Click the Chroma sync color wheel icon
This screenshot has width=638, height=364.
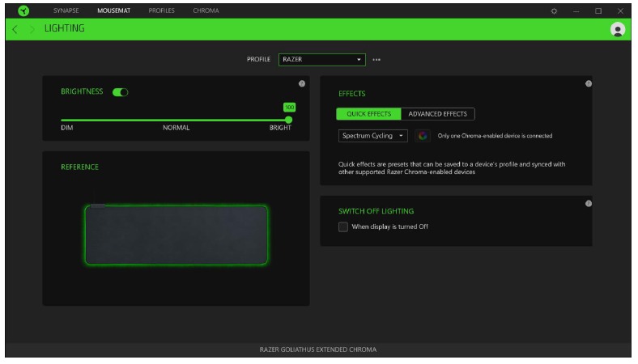click(x=423, y=136)
